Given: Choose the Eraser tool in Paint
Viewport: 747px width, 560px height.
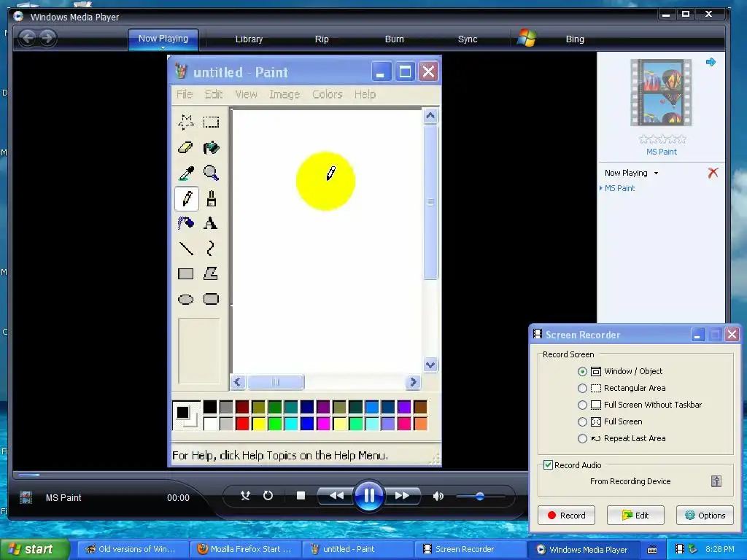Looking at the screenshot, I should point(186,147).
